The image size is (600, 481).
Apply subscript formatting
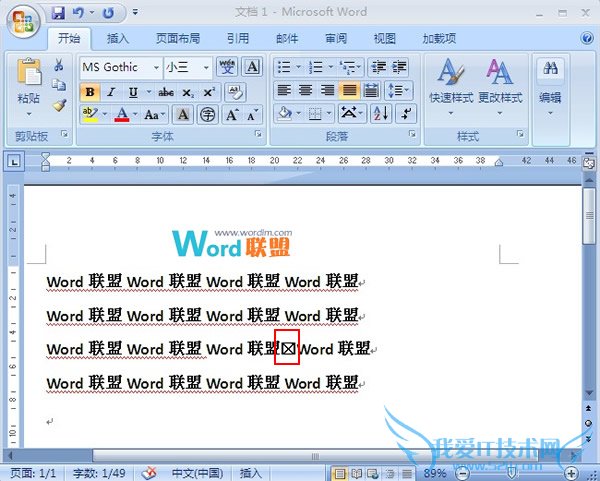[x=188, y=92]
